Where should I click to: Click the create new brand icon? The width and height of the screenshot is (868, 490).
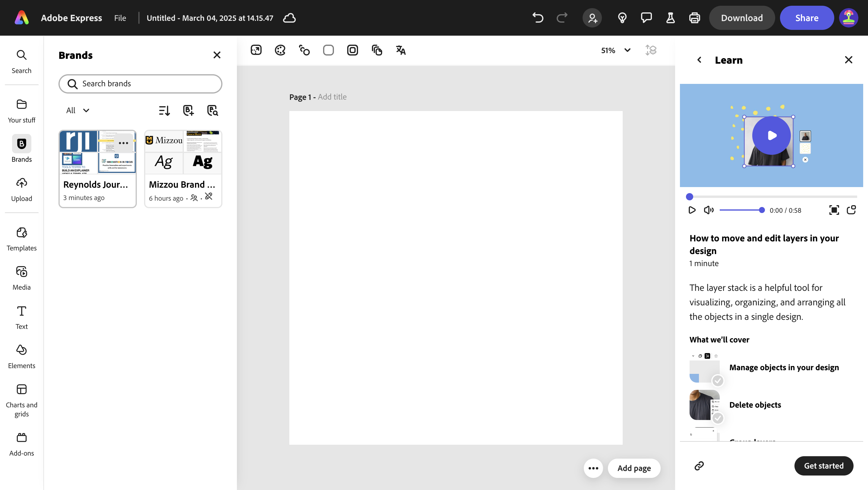click(x=188, y=110)
